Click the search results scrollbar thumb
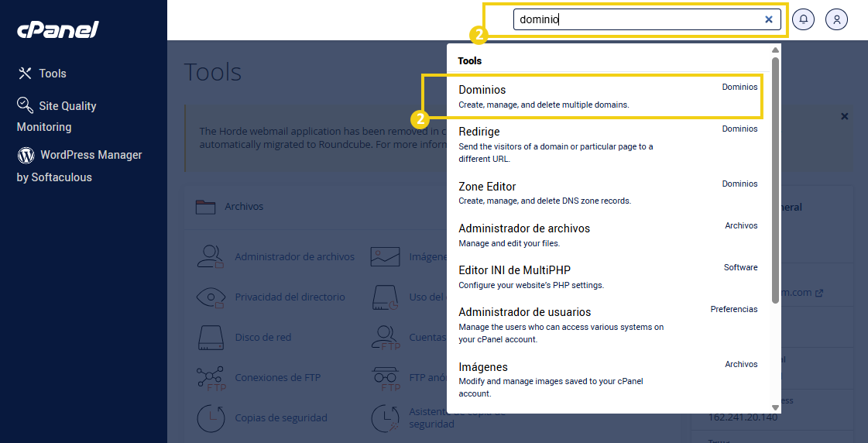The width and height of the screenshot is (868, 443). click(776, 180)
